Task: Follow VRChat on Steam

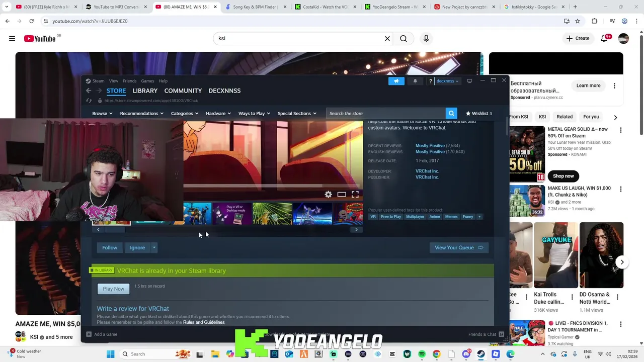Action: point(110,247)
